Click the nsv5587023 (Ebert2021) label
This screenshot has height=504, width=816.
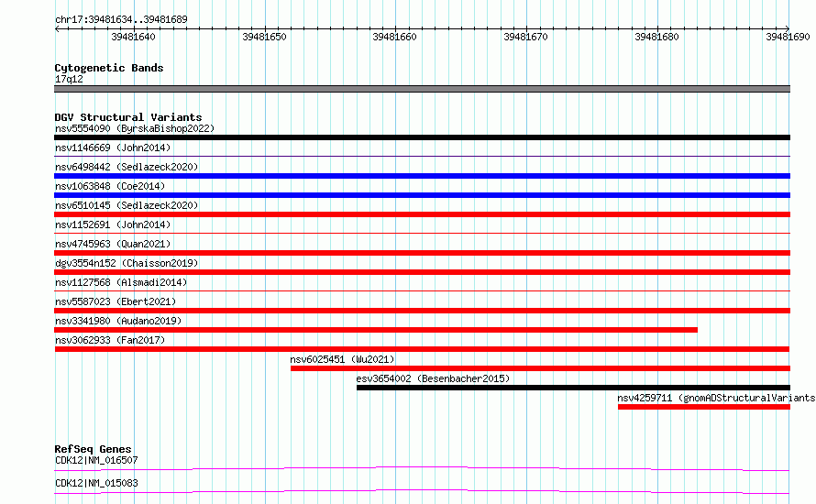(116, 301)
